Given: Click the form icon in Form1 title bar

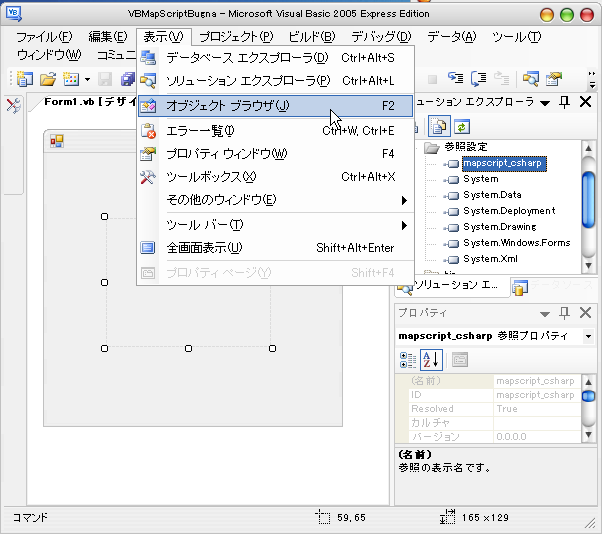Looking at the screenshot, I should click(57, 141).
